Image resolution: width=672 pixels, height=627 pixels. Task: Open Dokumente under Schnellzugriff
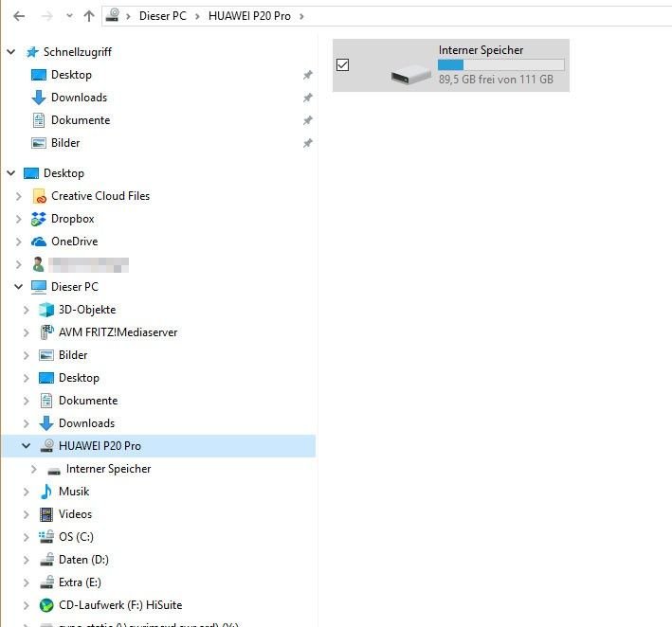click(x=81, y=120)
